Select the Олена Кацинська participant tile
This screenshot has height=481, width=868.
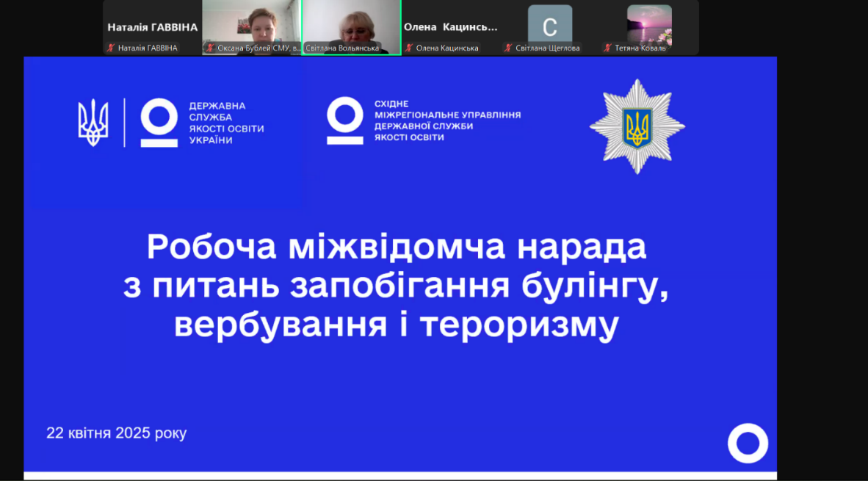tap(450, 27)
